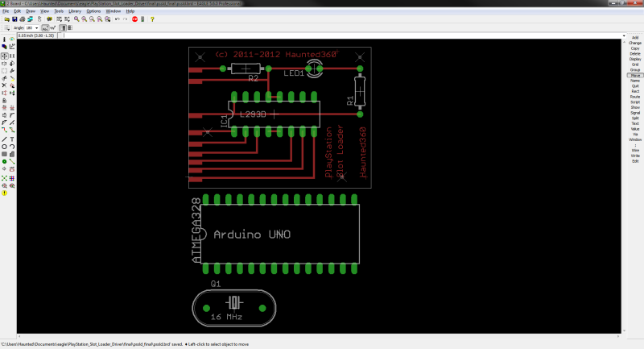The image size is (644, 349).
Task: Open the Edit menu
Action: pos(17,11)
